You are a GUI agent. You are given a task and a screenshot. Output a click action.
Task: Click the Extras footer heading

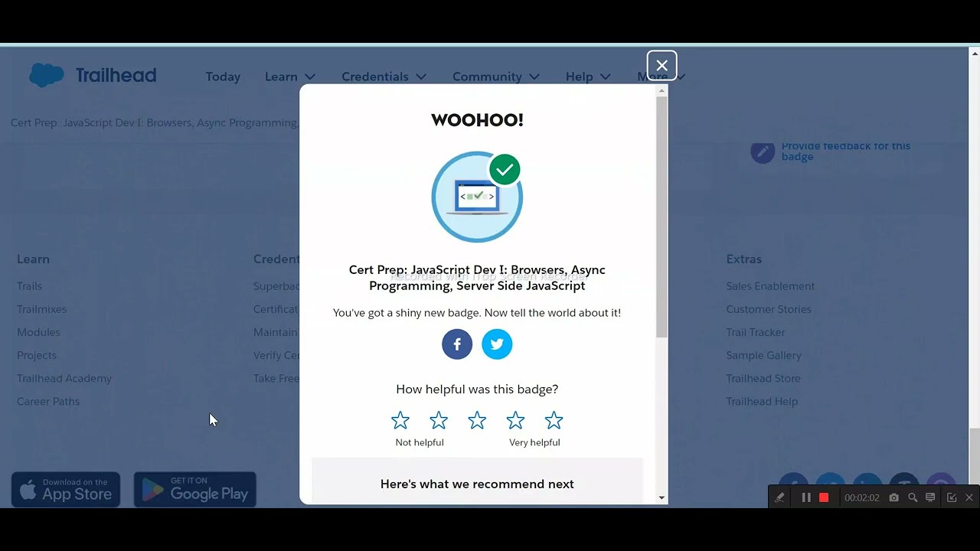pyautogui.click(x=743, y=259)
